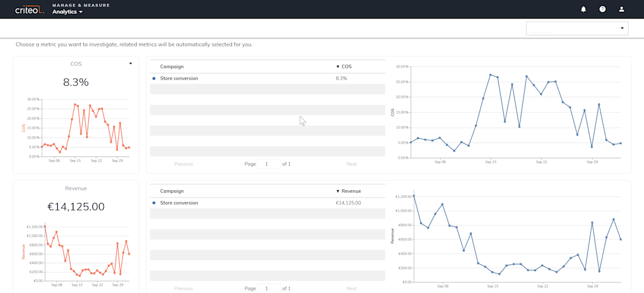Click the Campaign header in COS table

(172, 67)
